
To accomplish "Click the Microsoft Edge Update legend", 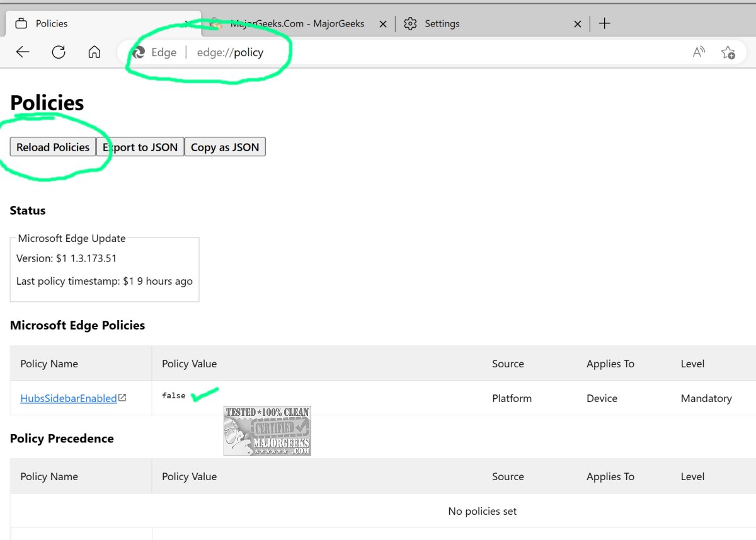I will (72, 238).
